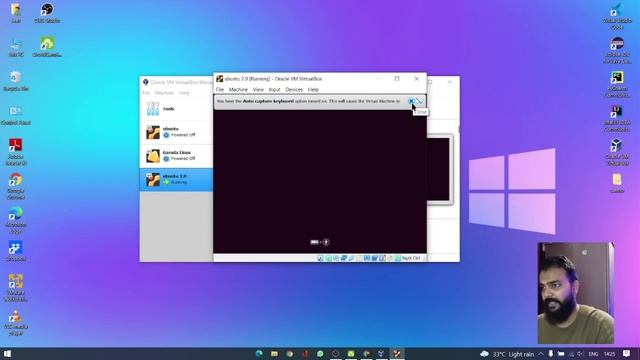Open Help menu in the VM window
Viewport: 640px width, 360px height.
click(x=313, y=89)
